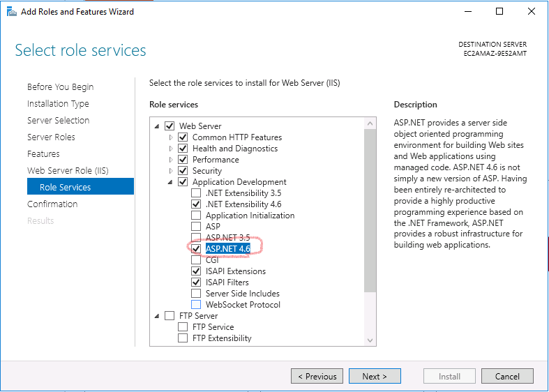549x392 pixels.
Task: Maximize the wizard window
Action: click(x=499, y=11)
